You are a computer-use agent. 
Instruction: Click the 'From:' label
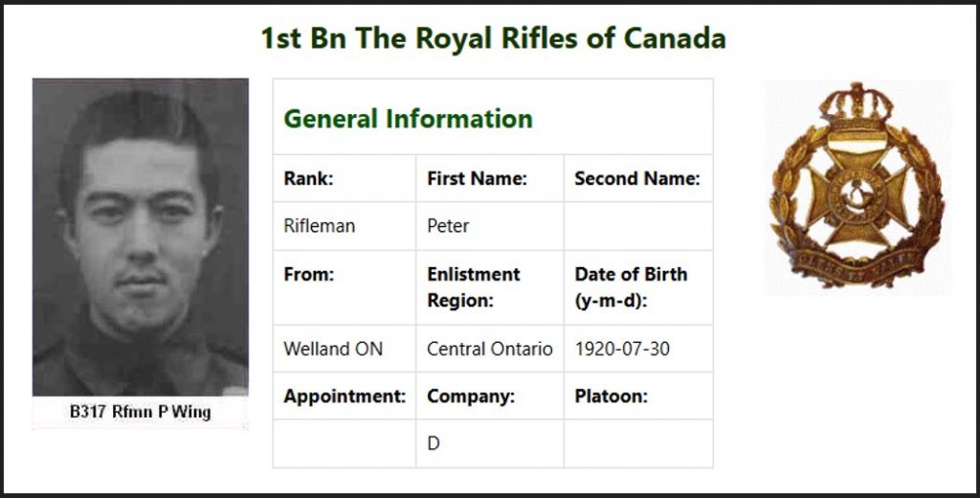308,274
